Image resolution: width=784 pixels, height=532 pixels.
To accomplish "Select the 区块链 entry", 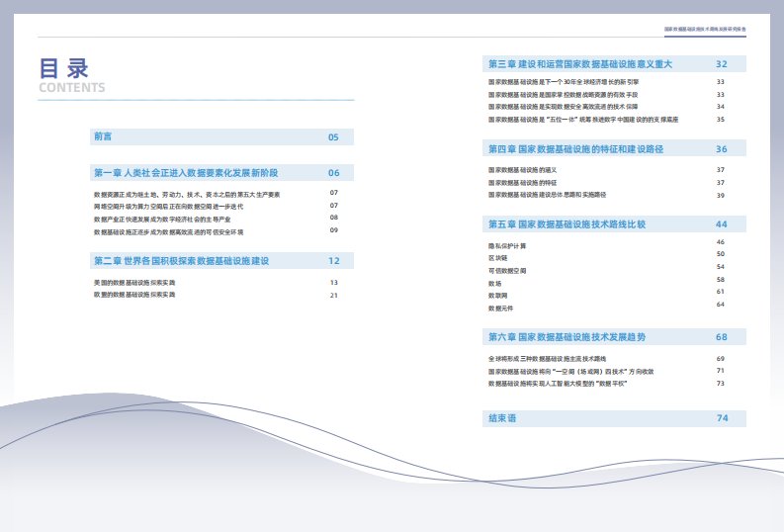I will (x=499, y=256).
